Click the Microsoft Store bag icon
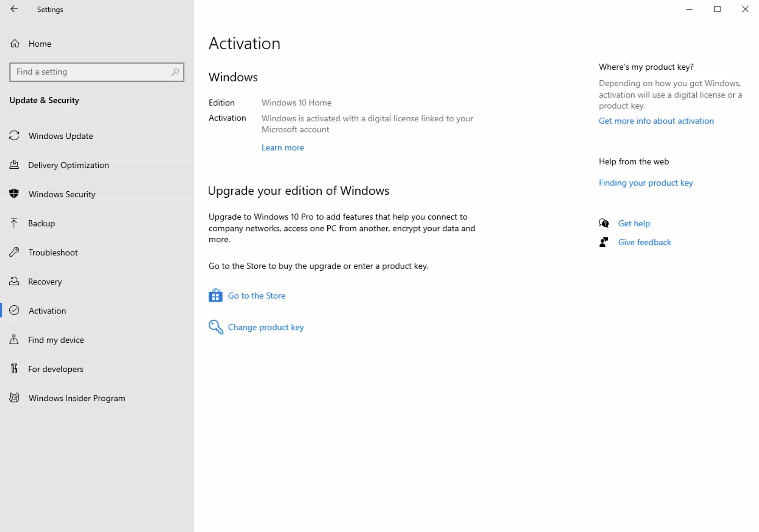 pos(215,295)
